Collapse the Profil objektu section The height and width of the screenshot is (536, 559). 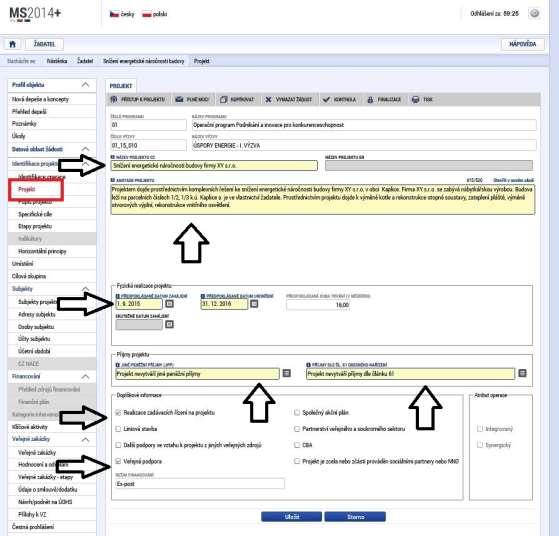85,85
